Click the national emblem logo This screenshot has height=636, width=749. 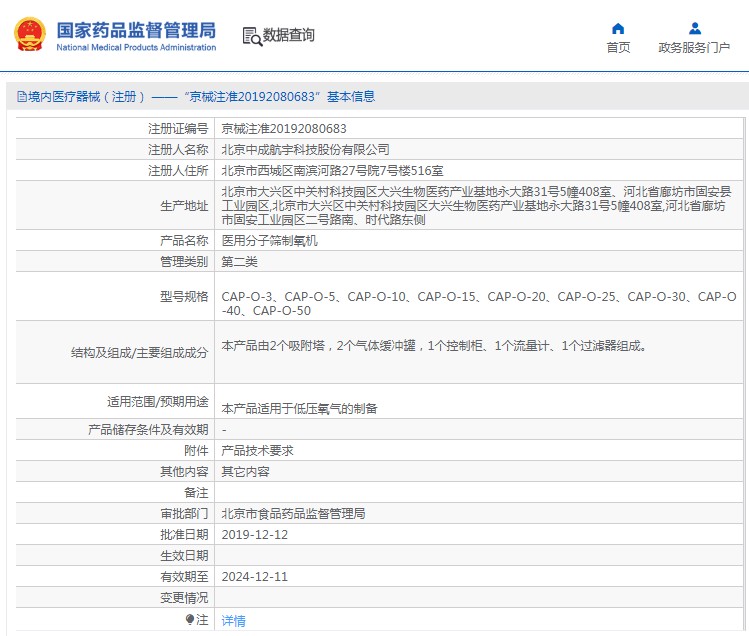[x=30, y=34]
